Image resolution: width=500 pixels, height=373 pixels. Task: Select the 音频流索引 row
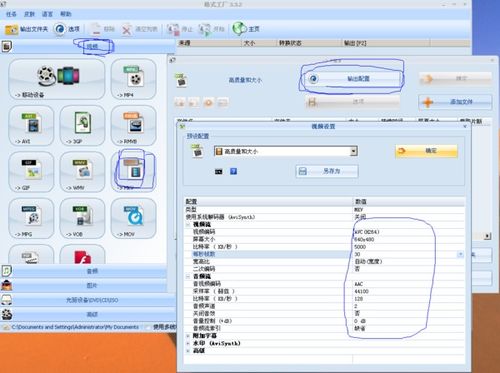(x=324, y=328)
